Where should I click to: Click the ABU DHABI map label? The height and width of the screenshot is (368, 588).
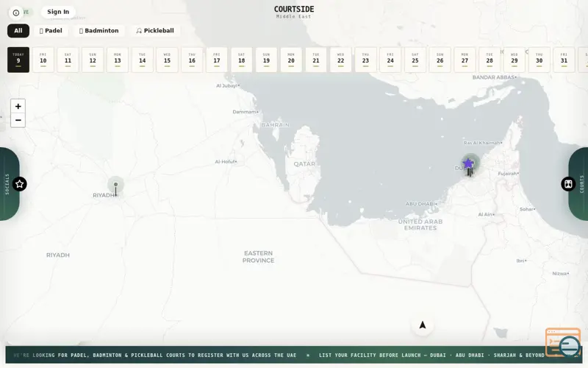(420, 204)
